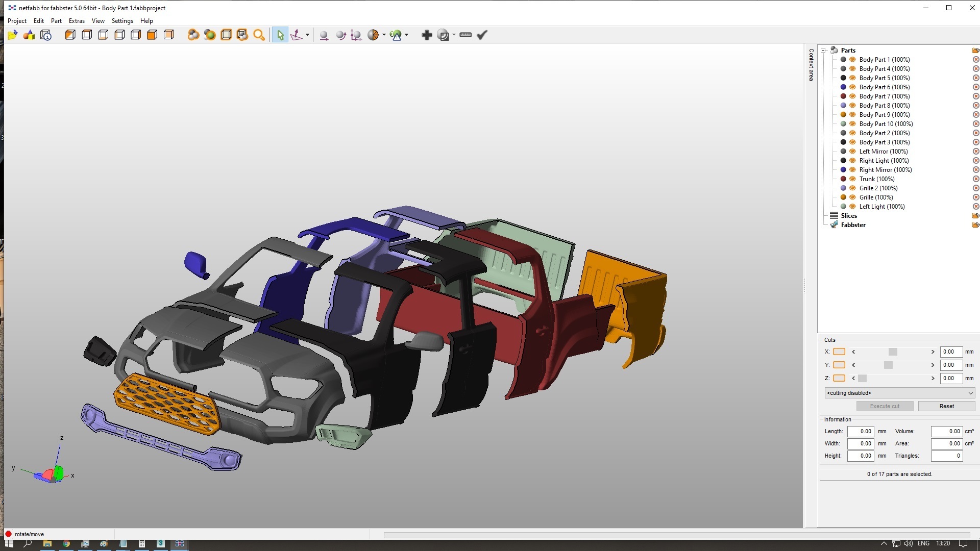Click the fifth view cube icon
The image size is (980, 551).
coord(136,35)
